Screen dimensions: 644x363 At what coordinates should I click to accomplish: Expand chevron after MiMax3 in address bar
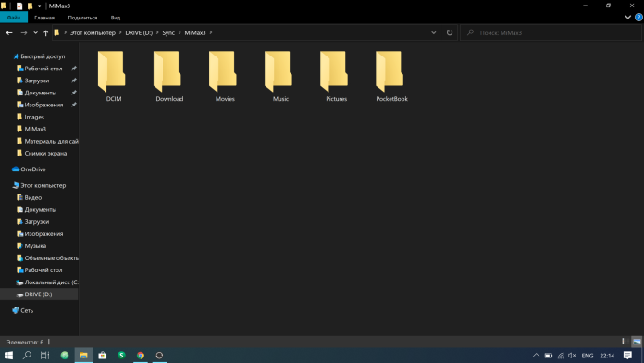coord(211,32)
